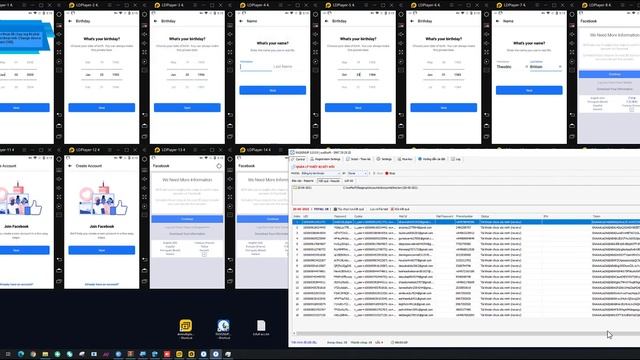Open File Explorer icon on taskbar
Image resolution: width=640 pixels, height=360 pixels.
pyautogui.click(x=45, y=354)
